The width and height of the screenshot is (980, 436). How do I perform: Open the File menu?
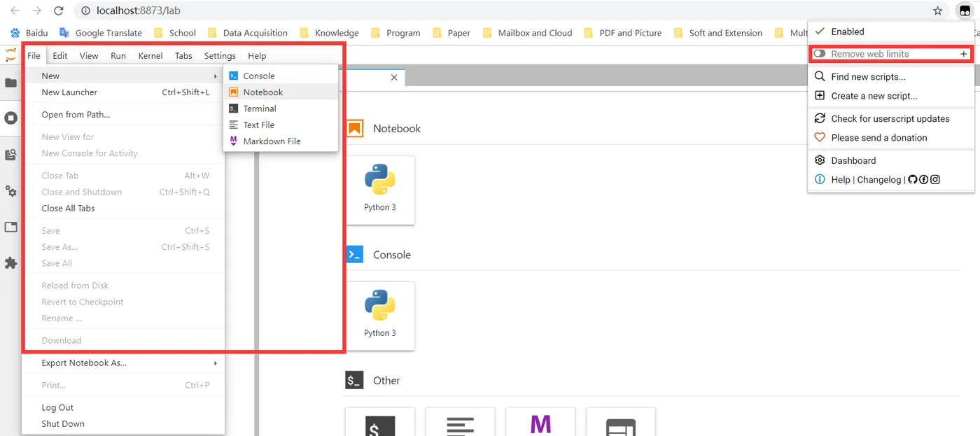pos(34,56)
